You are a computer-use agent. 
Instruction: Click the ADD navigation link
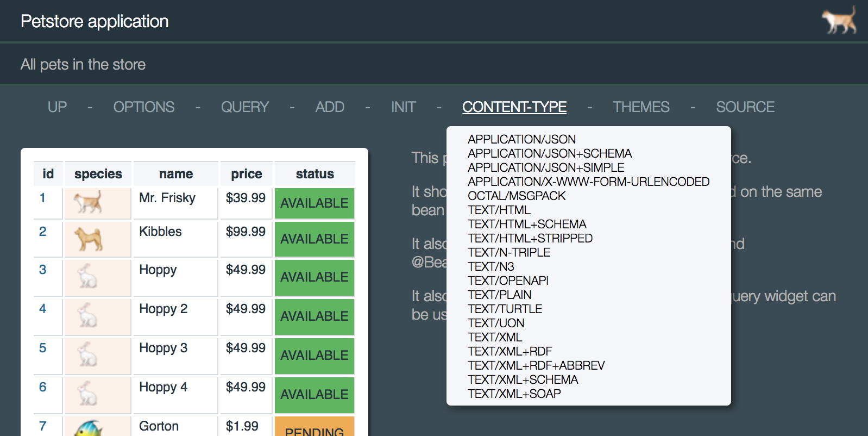pyautogui.click(x=330, y=107)
